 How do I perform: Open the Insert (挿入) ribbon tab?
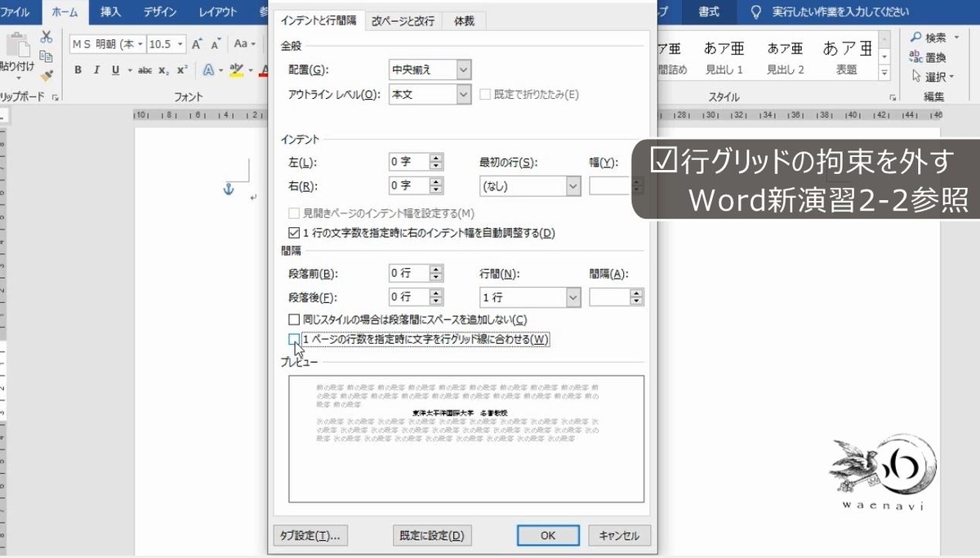click(x=109, y=11)
